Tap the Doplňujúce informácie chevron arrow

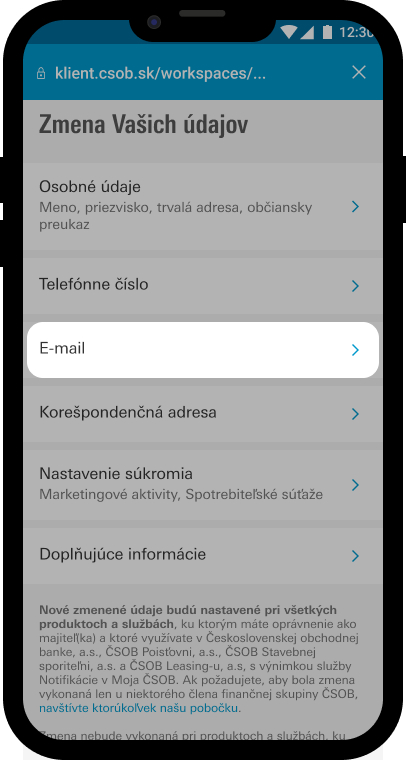356,555
